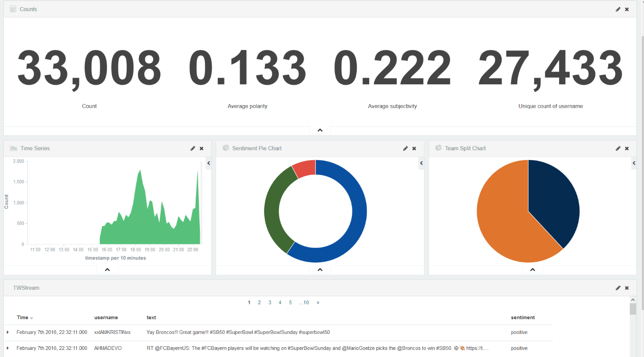Select the red slice of sentiment donut
The height and width of the screenshot is (357, 644).
pos(305,168)
